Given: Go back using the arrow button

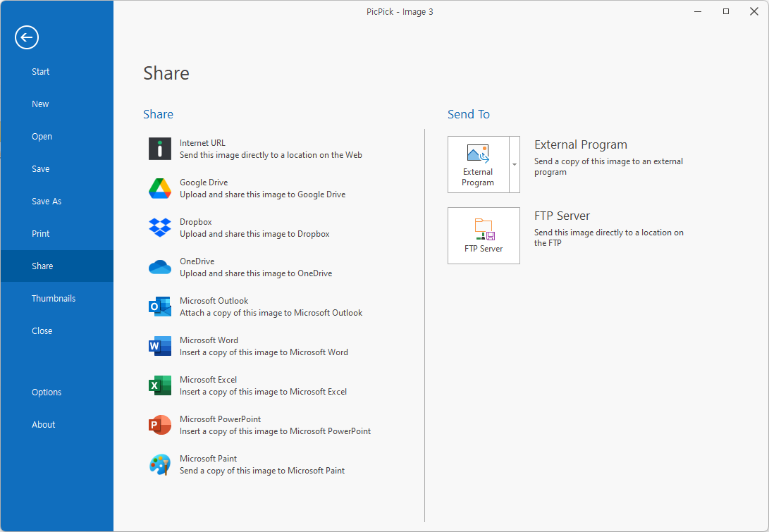Looking at the screenshot, I should pos(27,37).
